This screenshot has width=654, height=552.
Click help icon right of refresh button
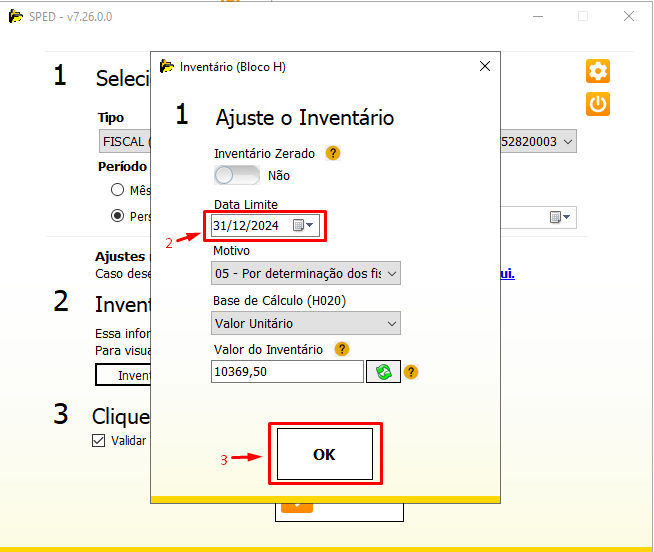(410, 372)
